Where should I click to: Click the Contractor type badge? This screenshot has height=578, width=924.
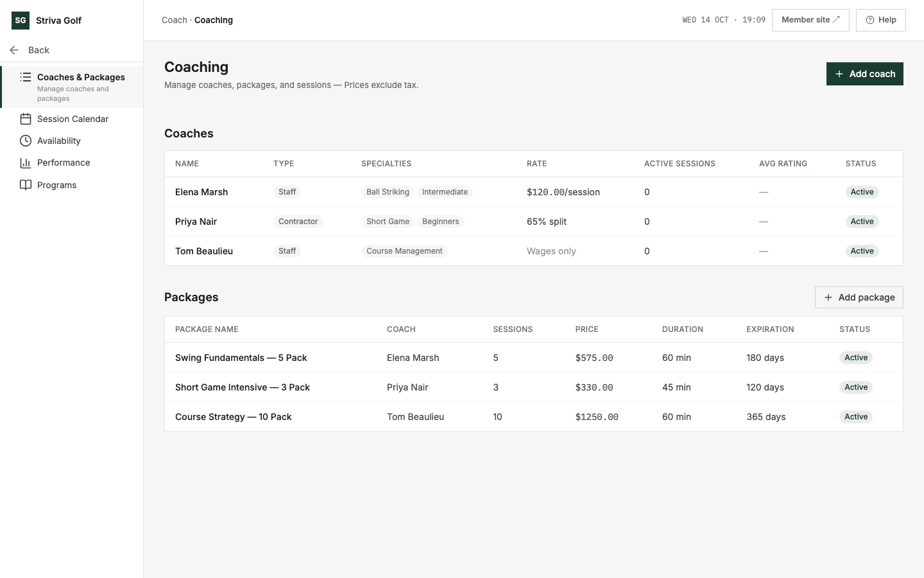click(x=298, y=222)
